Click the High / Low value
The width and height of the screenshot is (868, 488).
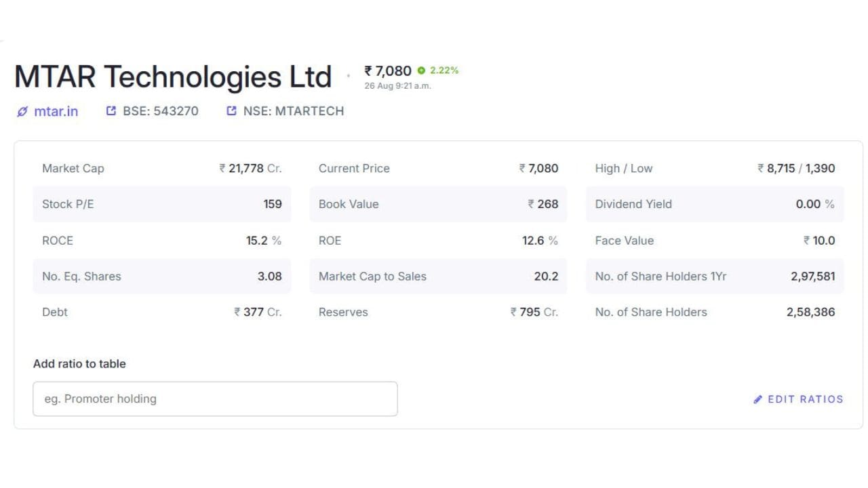[796, 168]
